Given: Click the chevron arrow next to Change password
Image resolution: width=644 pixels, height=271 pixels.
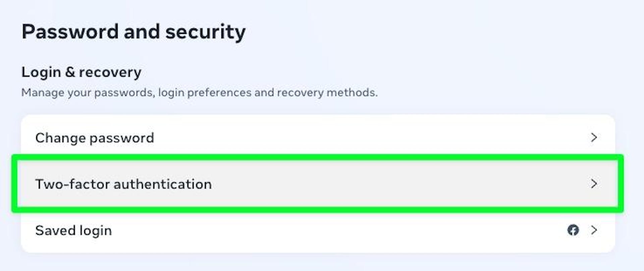Looking at the screenshot, I should [x=594, y=138].
